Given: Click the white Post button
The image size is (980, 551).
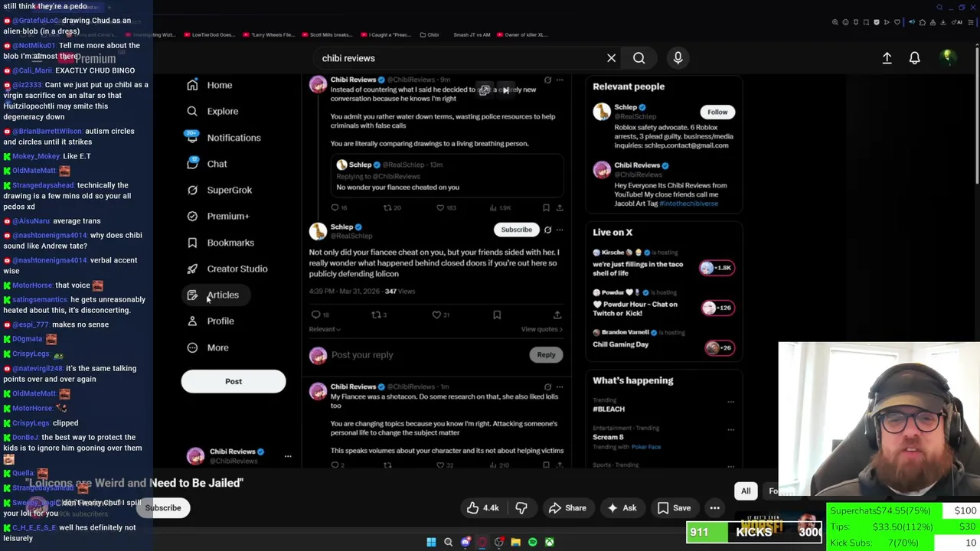Looking at the screenshot, I should 234,381.
